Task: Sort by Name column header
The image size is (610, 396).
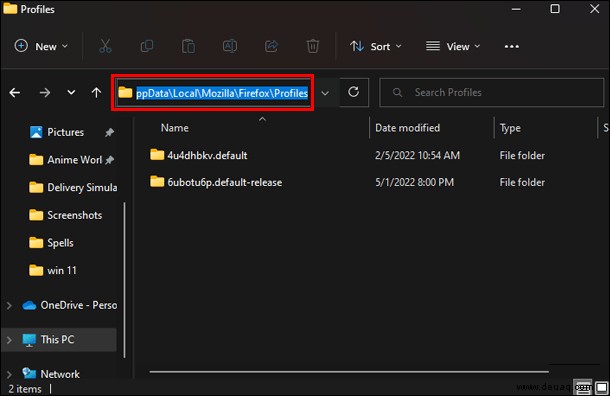Action: click(175, 128)
